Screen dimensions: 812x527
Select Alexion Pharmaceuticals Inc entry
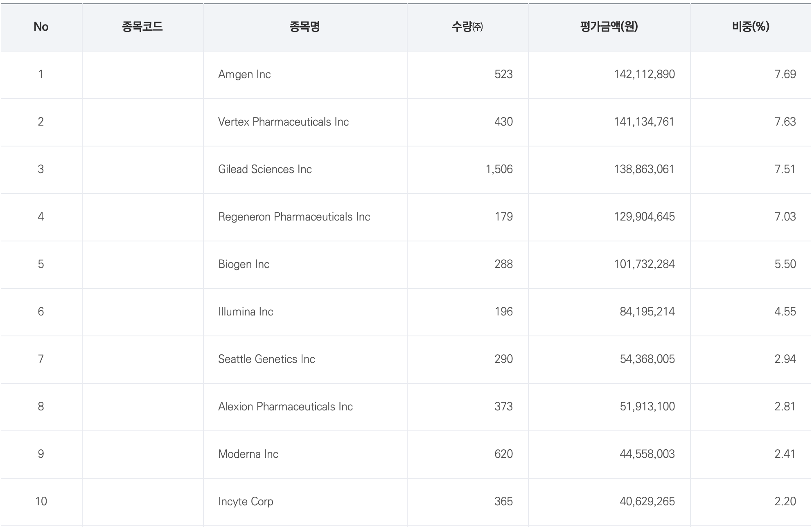(x=285, y=407)
